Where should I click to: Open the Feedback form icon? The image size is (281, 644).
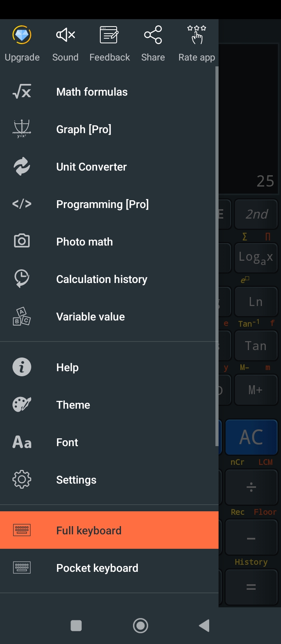(x=109, y=35)
